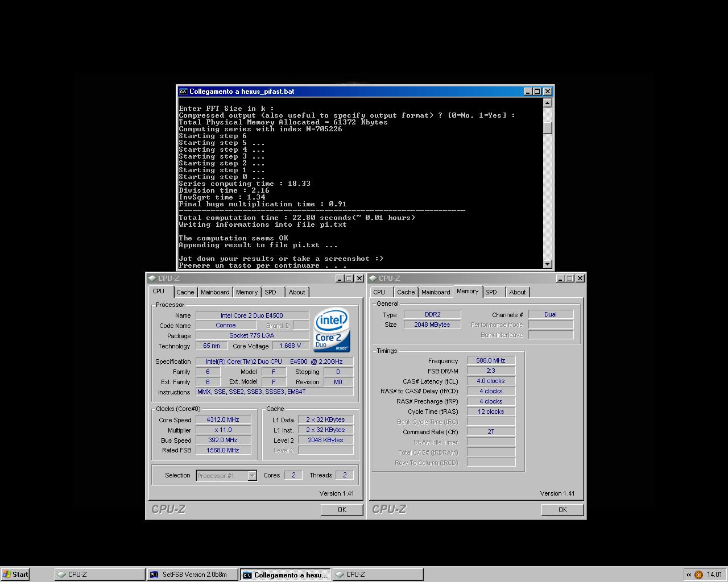728x582 pixels.
Task: Click the 65 nm technology value
Action: point(212,346)
